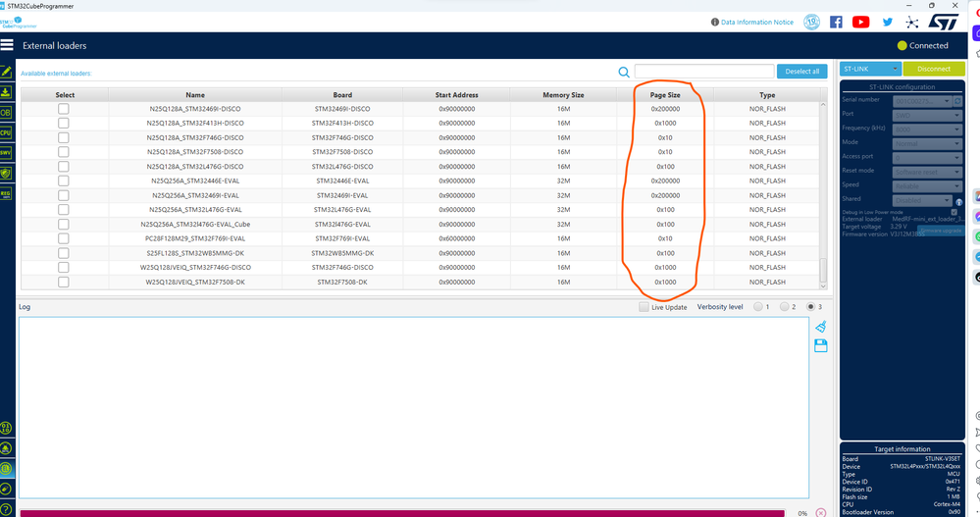Screen dimensions: 980x517
Task: Open the ST Twitter icon
Action: click(887, 22)
